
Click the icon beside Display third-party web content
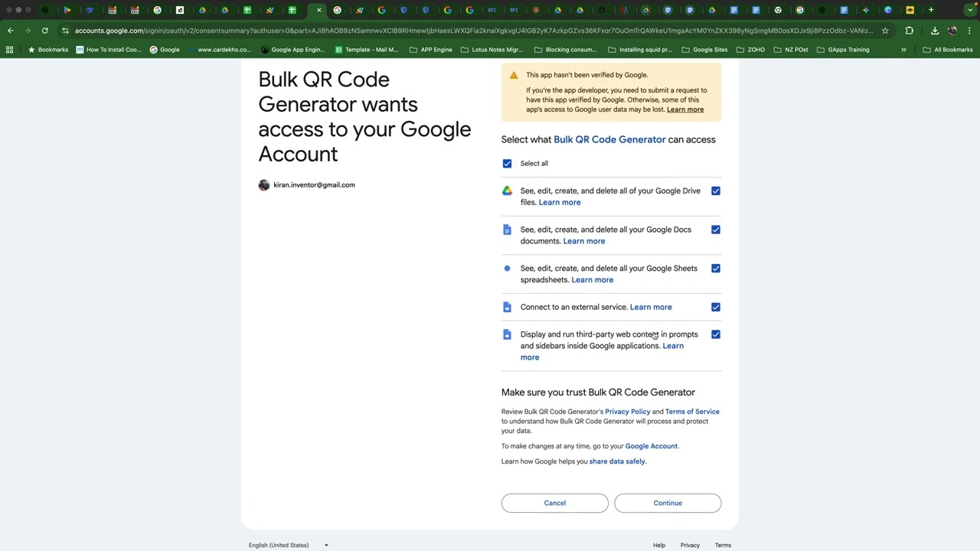click(507, 334)
